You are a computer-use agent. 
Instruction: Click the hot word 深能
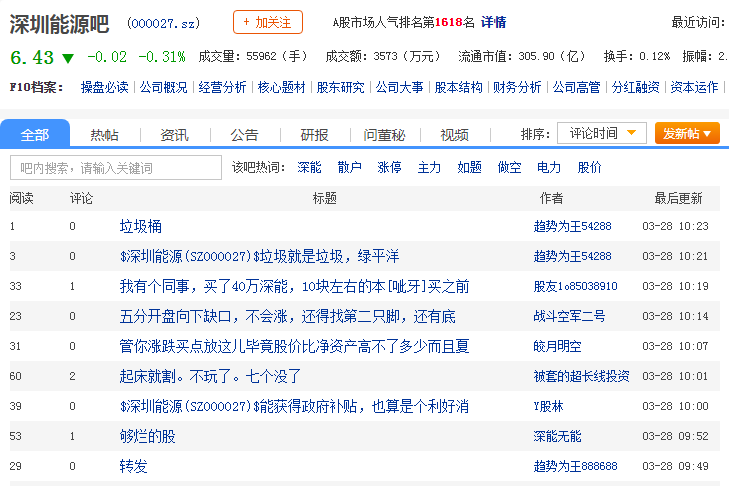coord(310,167)
